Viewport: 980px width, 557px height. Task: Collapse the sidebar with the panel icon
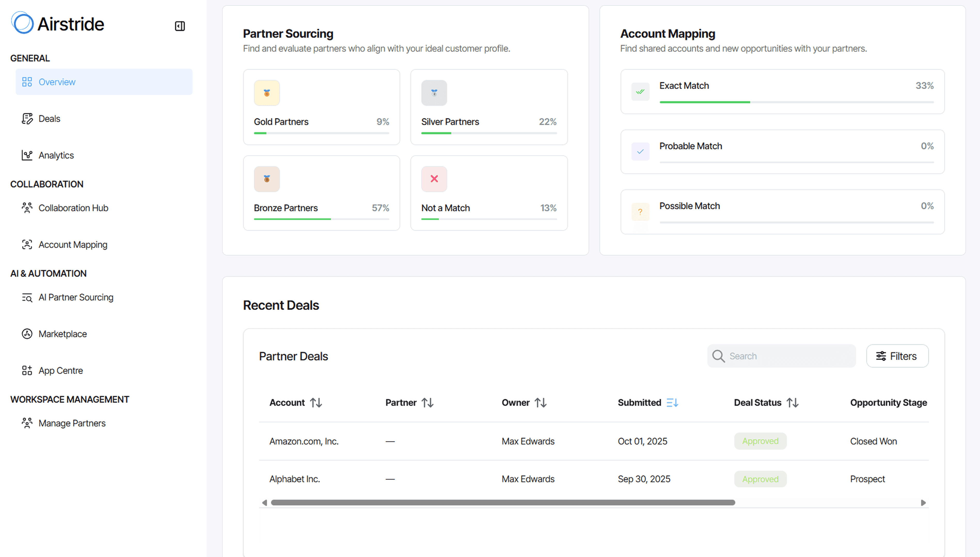(x=180, y=26)
